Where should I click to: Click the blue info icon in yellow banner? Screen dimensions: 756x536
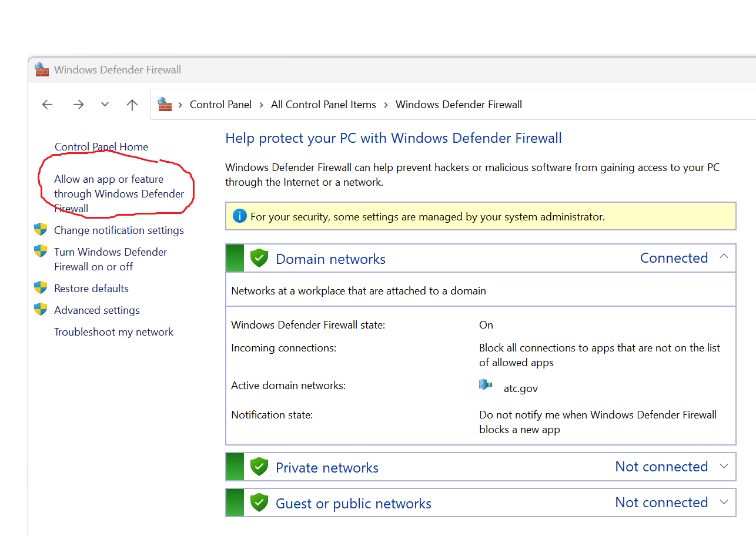coord(239,216)
